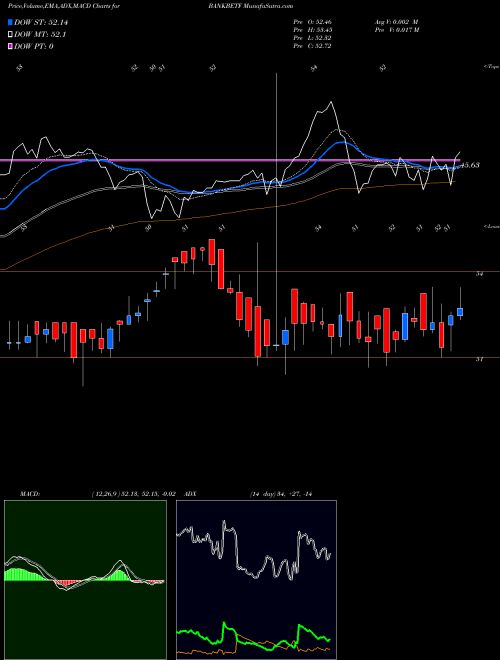
Task: Click the magenta horizontal DOW PT line
Action: tap(229, 160)
